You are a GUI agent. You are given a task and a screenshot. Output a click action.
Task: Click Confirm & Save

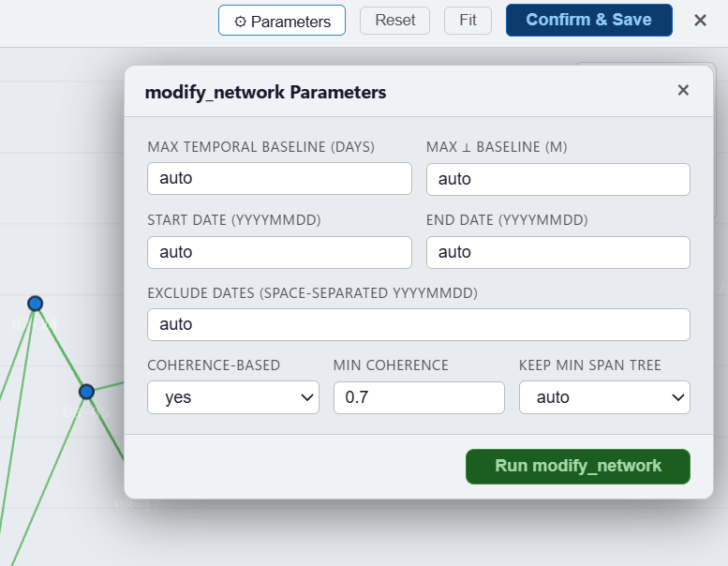[588, 21]
